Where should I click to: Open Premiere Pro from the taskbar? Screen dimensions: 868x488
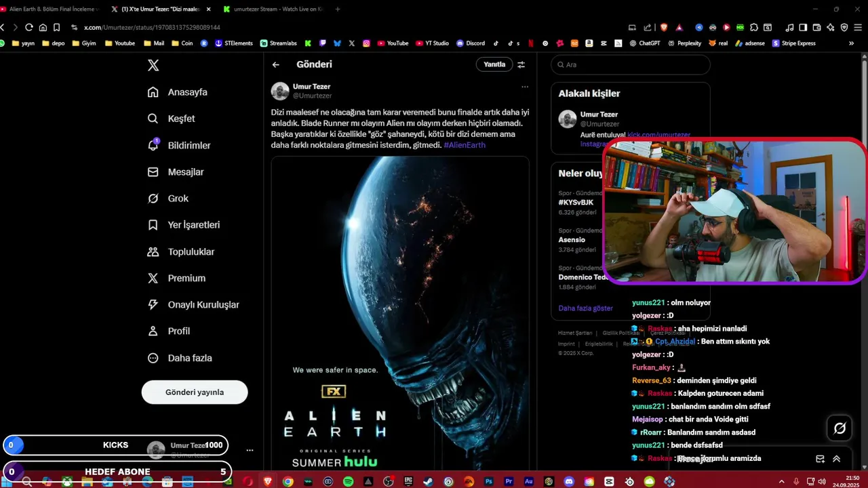[509, 481]
